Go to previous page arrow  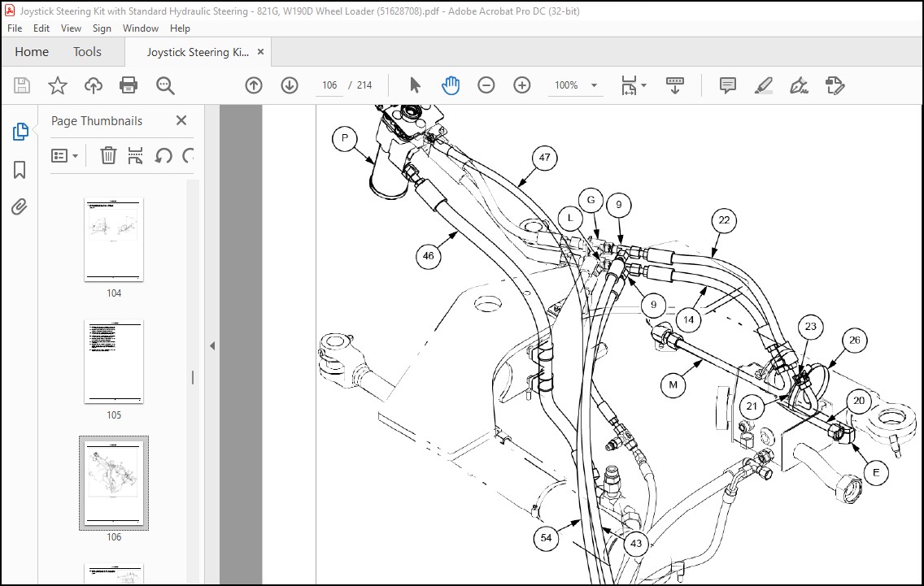[x=254, y=85]
